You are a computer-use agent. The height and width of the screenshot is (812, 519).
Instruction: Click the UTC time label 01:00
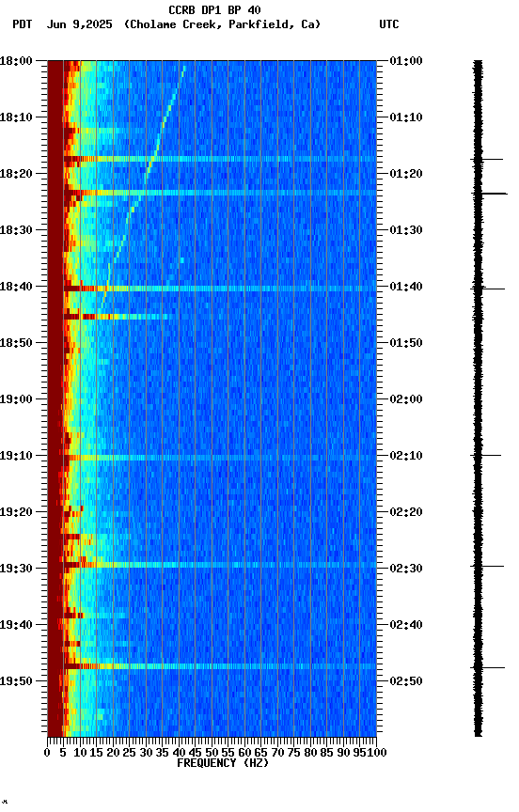pyautogui.click(x=406, y=61)
